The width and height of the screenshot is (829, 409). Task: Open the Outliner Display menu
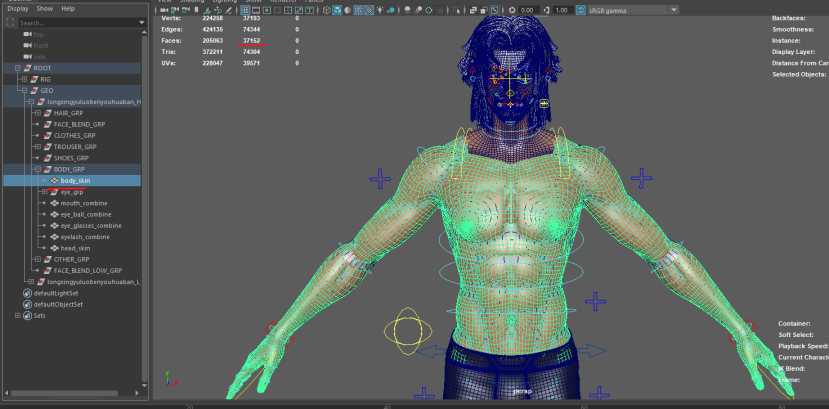(18, 8)
